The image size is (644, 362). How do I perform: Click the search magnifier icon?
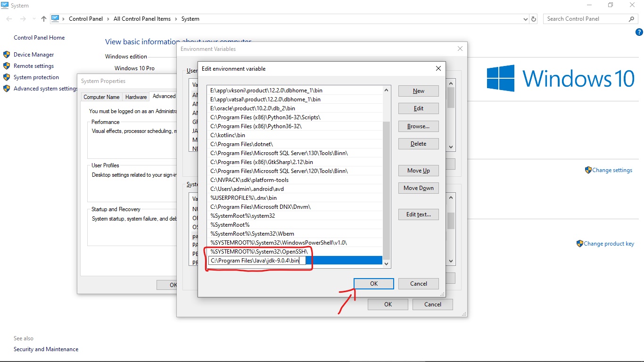(x=632, y=19)
